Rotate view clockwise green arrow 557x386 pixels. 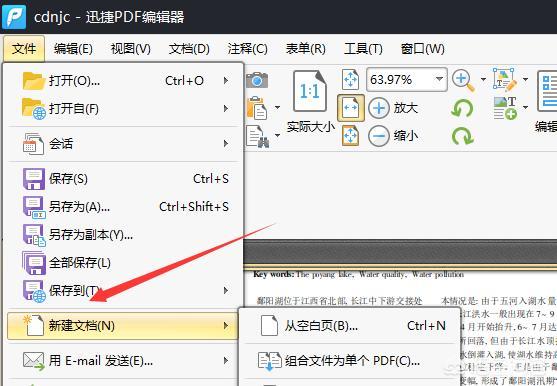point(462,136)
